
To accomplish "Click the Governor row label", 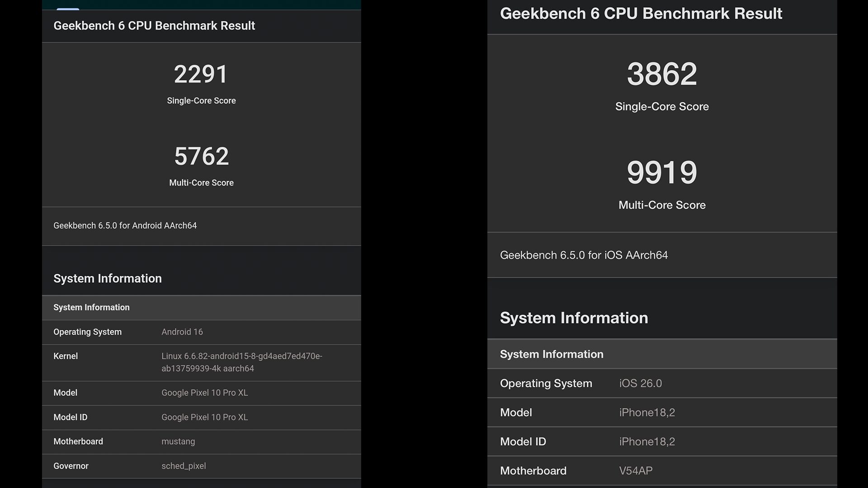I will [x=71, y=466].
